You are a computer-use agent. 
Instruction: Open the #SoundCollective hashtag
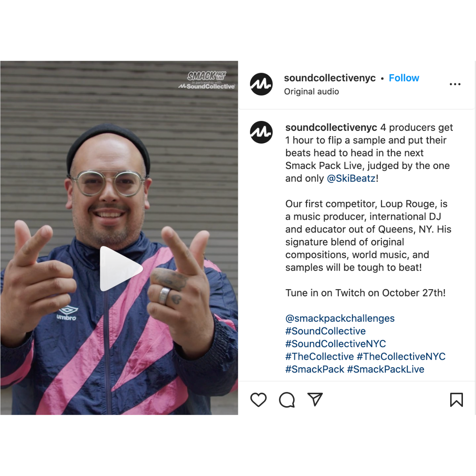click(x=325, y=331)
